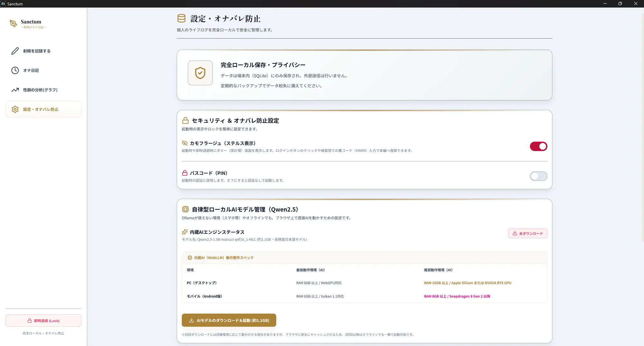Image resolution: width=644 pixels, height=346 pixels.
Task: Click the clock icon beside オナ日記
Action: (x=15, y=70)
